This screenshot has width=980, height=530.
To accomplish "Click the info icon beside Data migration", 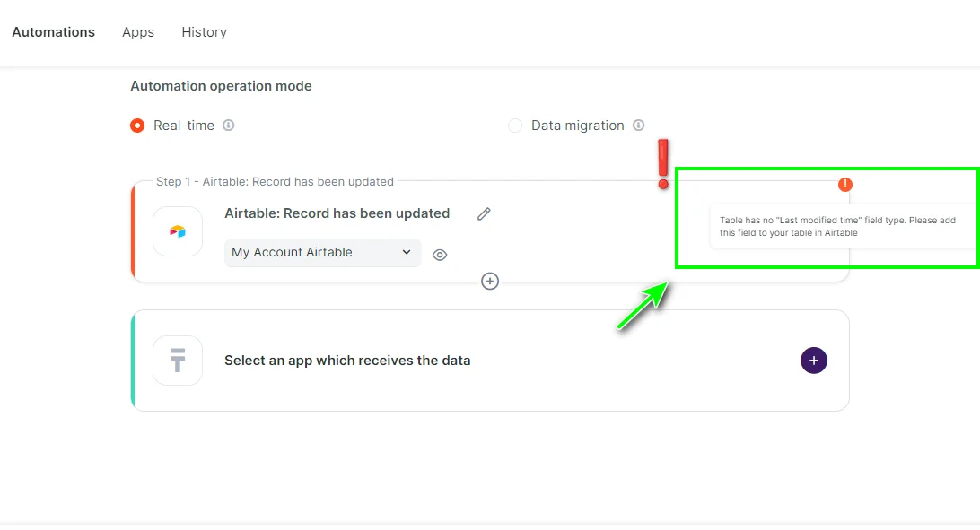I will [639, 126].
